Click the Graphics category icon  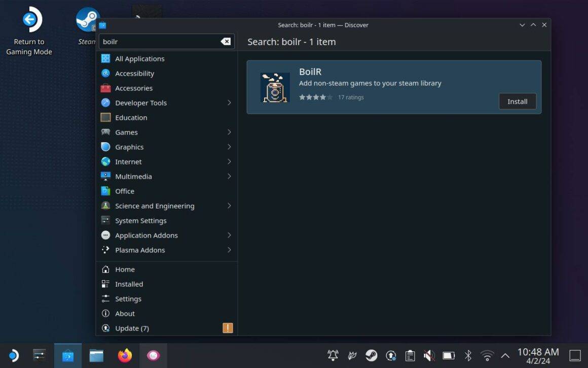point(106,147)
